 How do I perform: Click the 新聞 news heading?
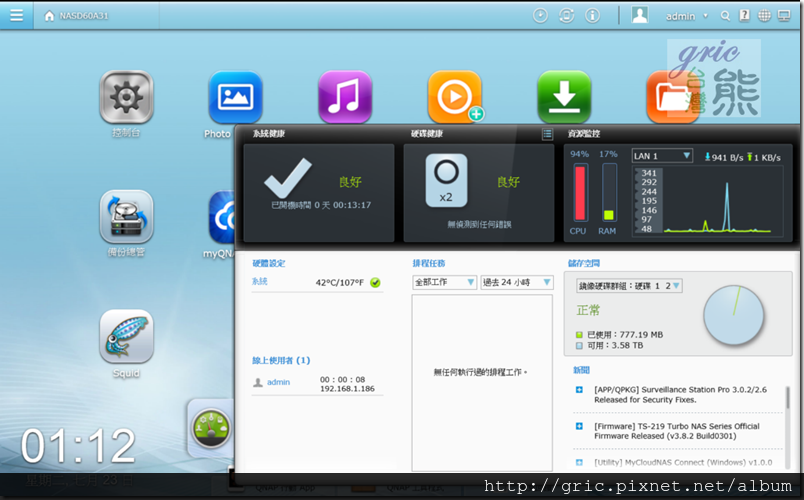[581, 370]
